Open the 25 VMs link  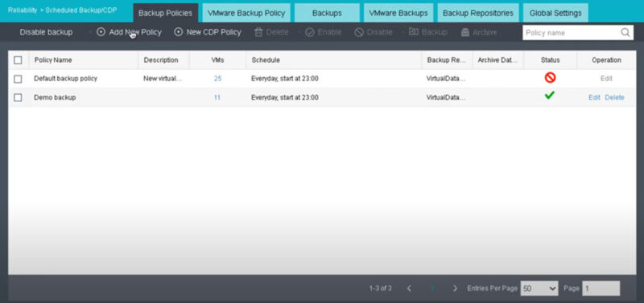click(x=217, y=78)
